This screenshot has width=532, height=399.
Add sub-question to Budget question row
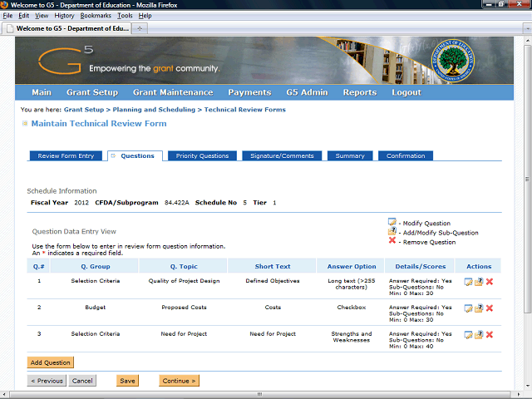click(x=479, y=308)
